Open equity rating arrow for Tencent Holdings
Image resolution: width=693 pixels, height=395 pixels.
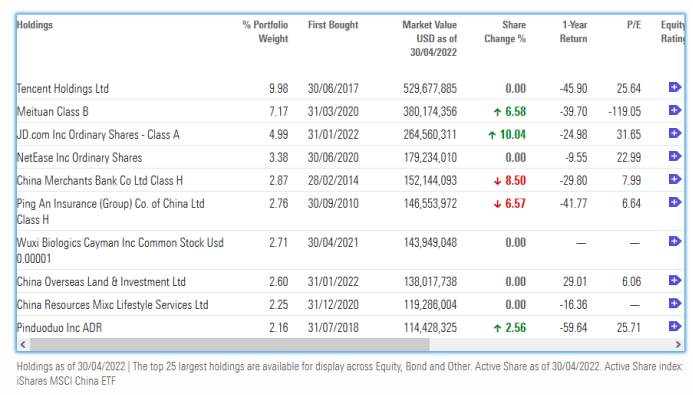pos(674,87)
